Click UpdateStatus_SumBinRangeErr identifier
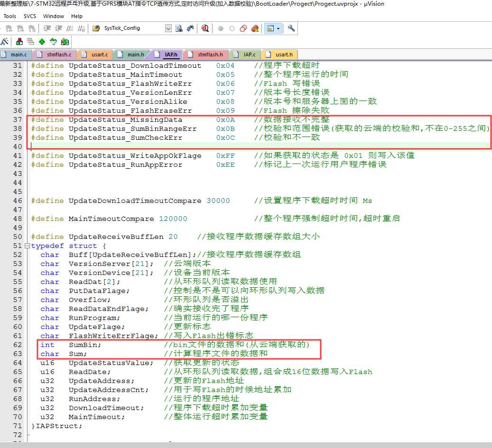492x448 pixels. pos(132,129)
